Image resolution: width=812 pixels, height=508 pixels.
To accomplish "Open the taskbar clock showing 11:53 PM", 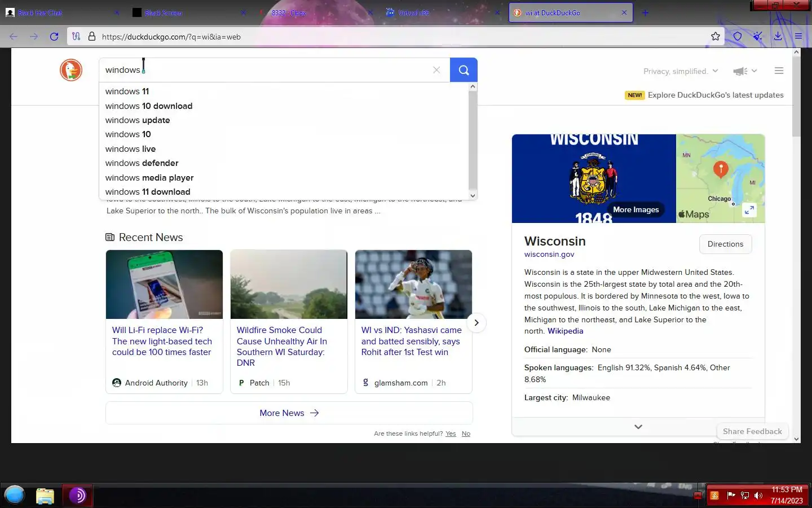I will click(x=787, y=495).
